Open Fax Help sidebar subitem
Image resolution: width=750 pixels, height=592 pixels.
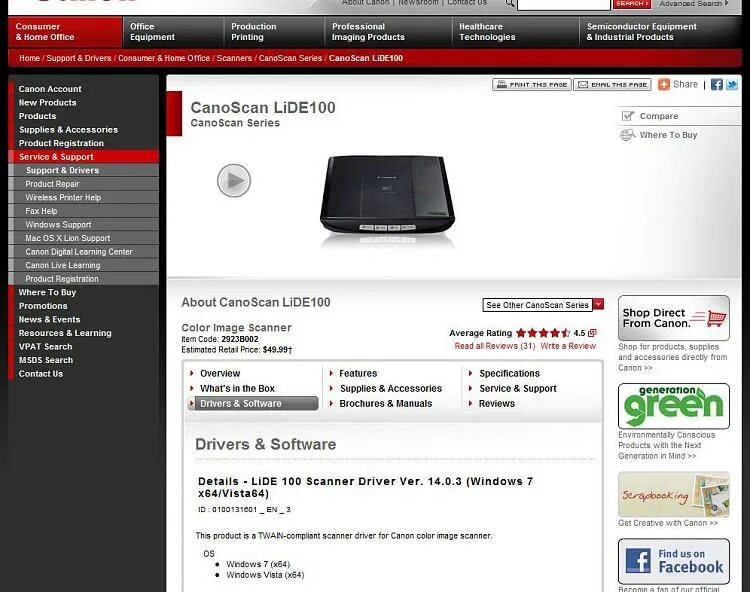tap(84, 211)
